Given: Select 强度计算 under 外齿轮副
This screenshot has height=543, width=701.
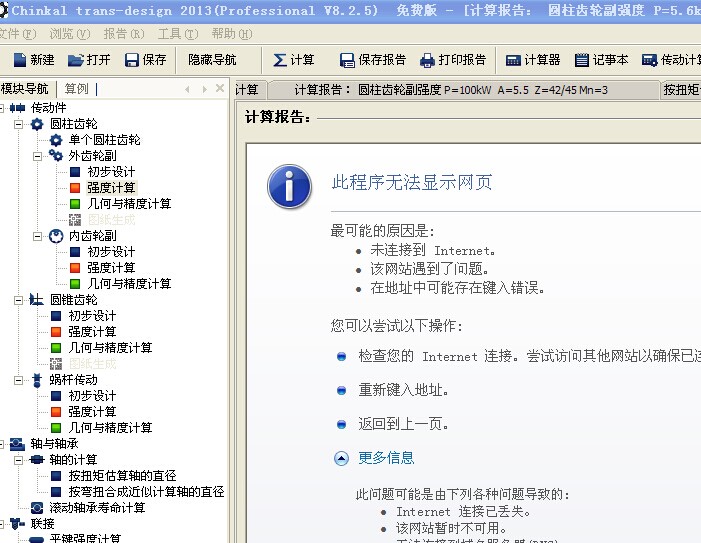Looking at the screenshot, I should (111, 188).
